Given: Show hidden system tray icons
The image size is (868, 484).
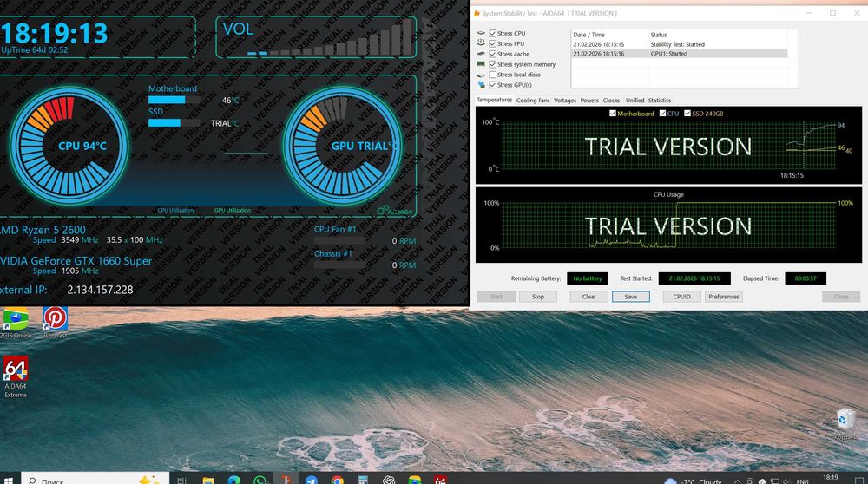Looking at the screenshot, I should click(x=737, y=481).
